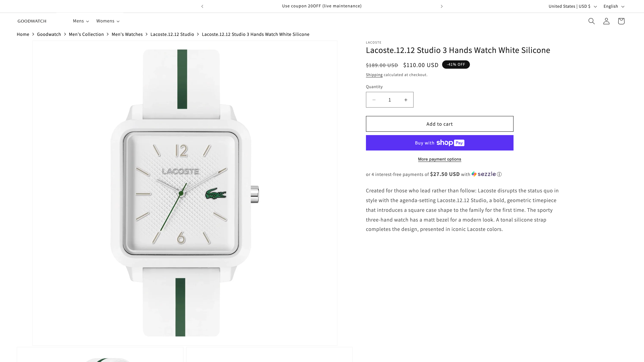This screenshot has height=362, width=644.
Task: Open the English language selector
Action: (x=614, y=6)
